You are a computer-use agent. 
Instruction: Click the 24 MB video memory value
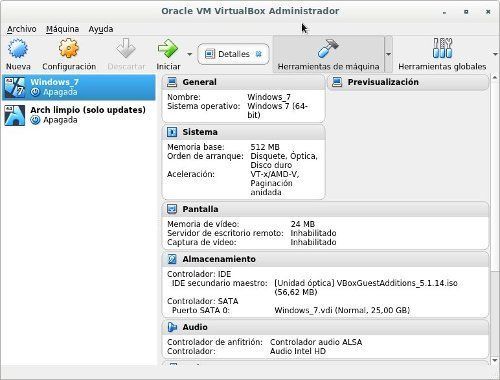tap(303, 224)
